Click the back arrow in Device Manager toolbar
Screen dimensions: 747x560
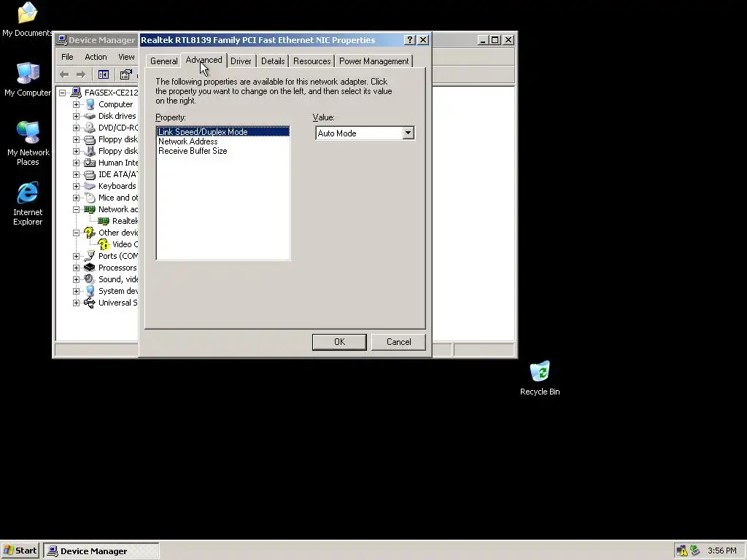pos(64,74)
